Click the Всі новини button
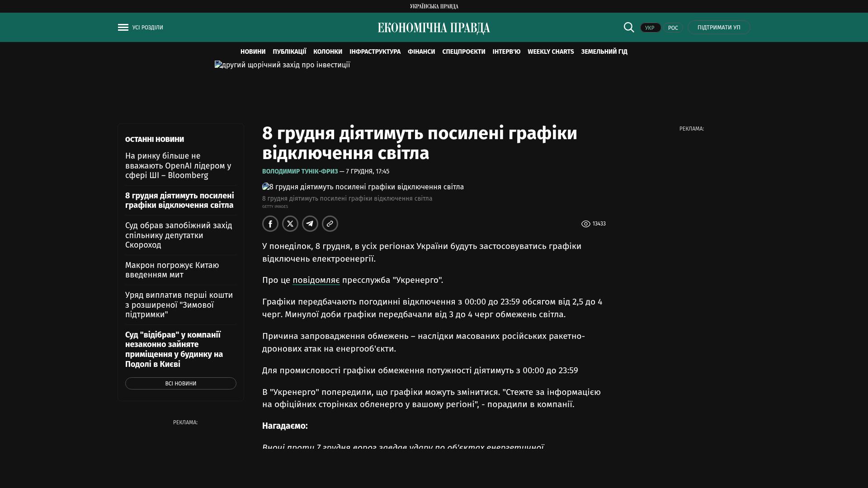 click(x=180, y=383)
